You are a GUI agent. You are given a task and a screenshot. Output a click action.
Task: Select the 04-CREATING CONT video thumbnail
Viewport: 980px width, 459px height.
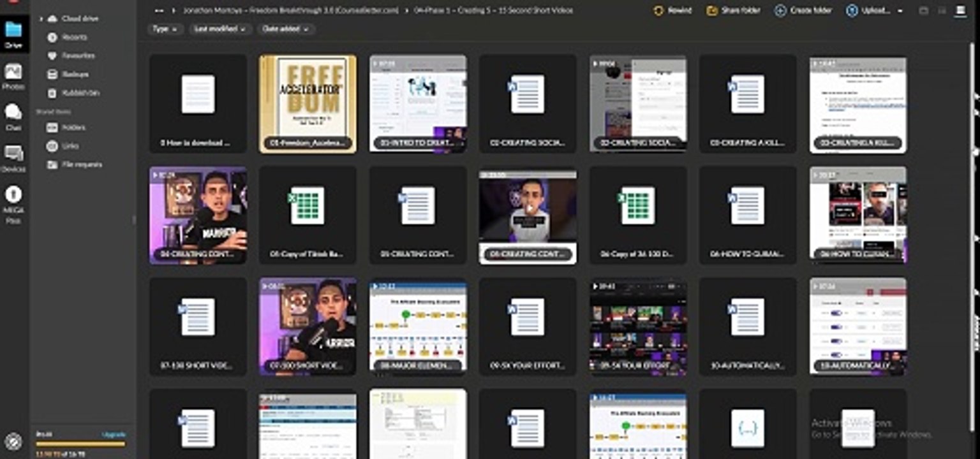[x=198, y=215]
